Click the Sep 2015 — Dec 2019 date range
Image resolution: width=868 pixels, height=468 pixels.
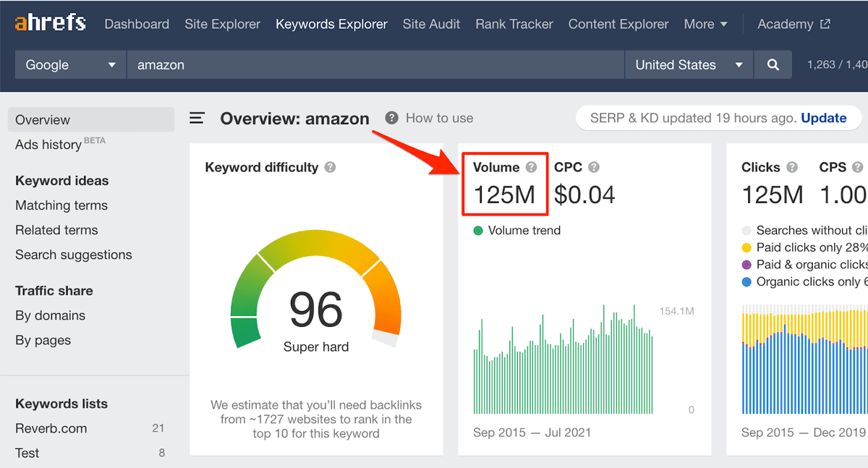point(804,433)
